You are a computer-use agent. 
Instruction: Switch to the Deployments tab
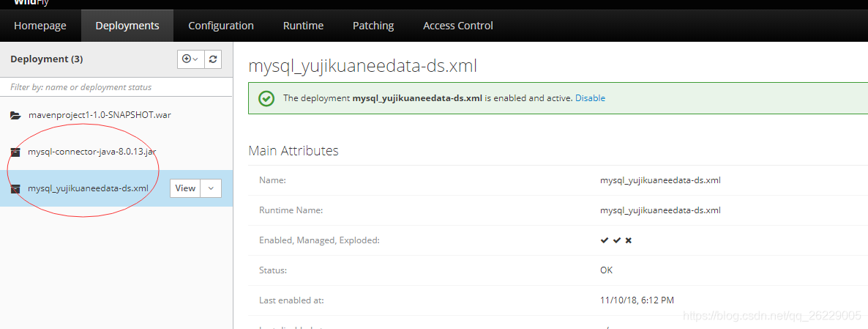[x=127, y=26]
